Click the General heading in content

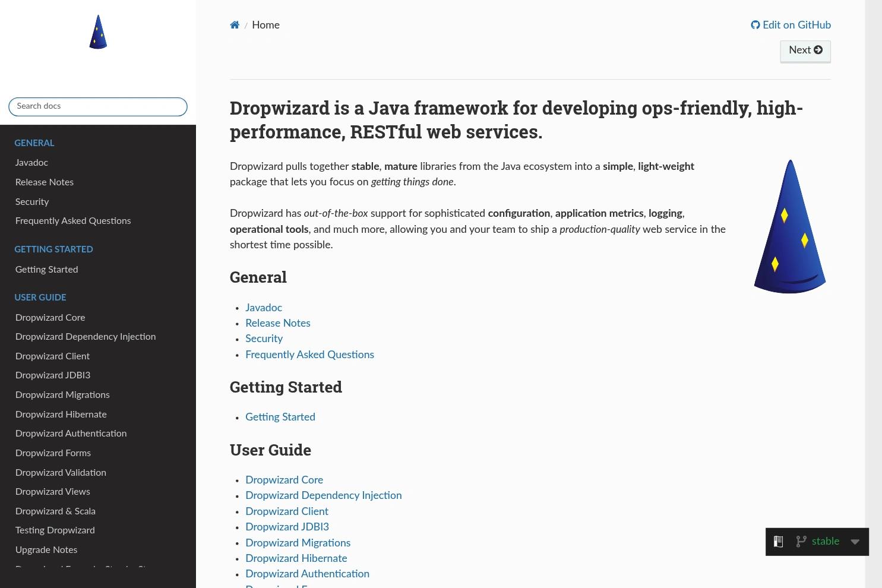click(x=258, y=277)
